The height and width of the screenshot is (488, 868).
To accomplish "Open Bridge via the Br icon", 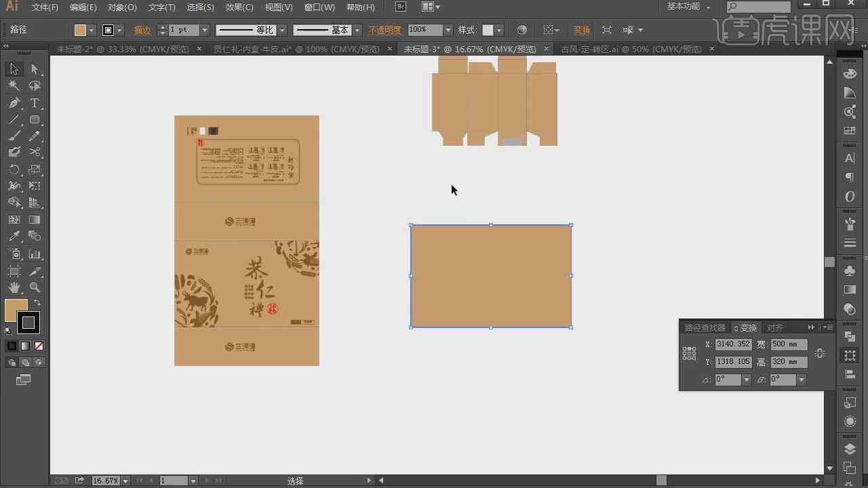I will (401, 7).
